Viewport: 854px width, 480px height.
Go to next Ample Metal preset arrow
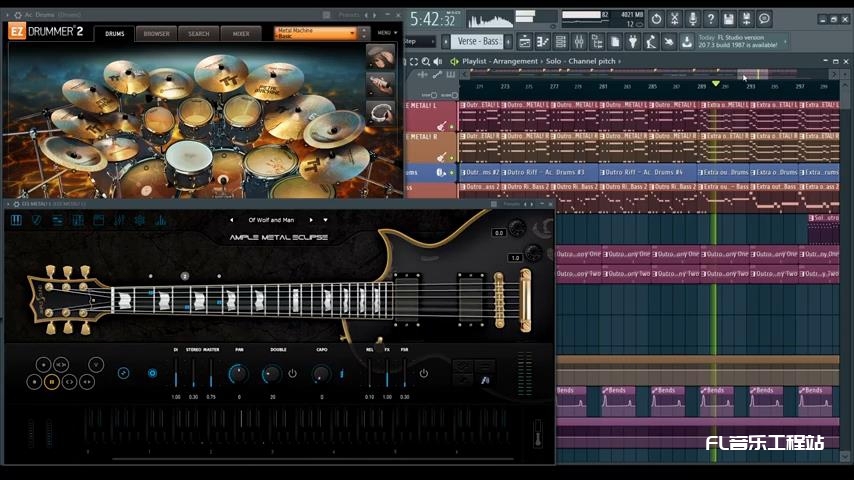tap(311, 220)
